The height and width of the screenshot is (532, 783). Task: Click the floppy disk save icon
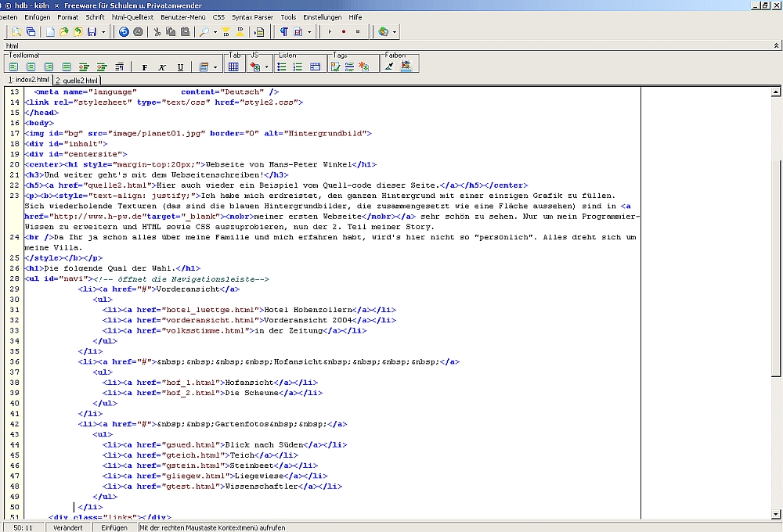click(92, 32)
